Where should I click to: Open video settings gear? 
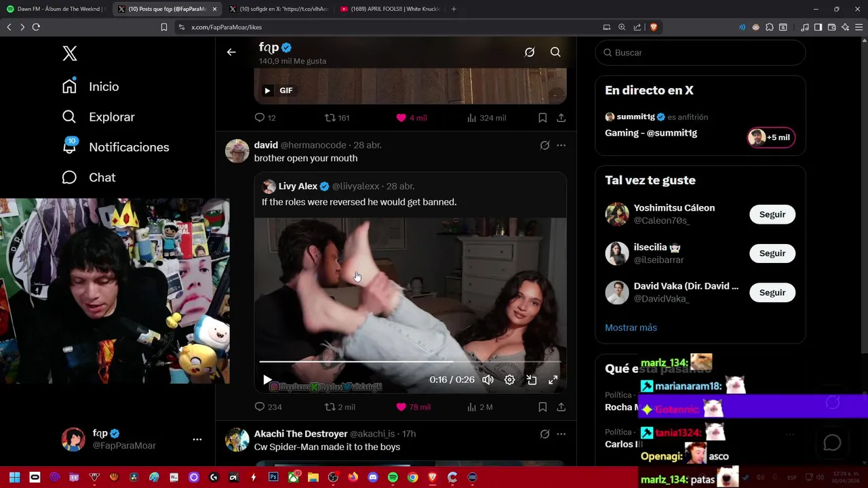(x=510, y=380)
